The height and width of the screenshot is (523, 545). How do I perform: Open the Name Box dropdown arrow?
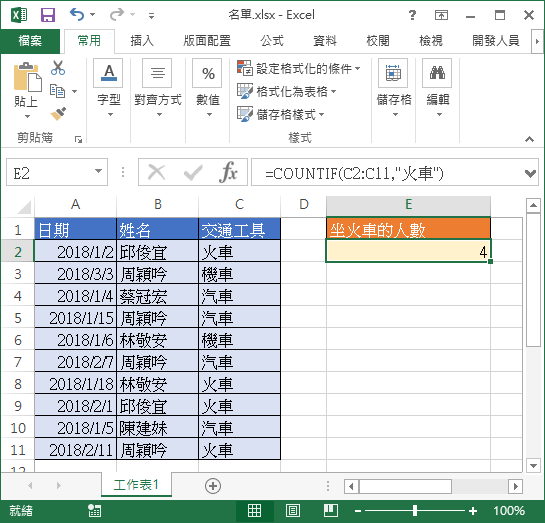(x=98, y=171)
